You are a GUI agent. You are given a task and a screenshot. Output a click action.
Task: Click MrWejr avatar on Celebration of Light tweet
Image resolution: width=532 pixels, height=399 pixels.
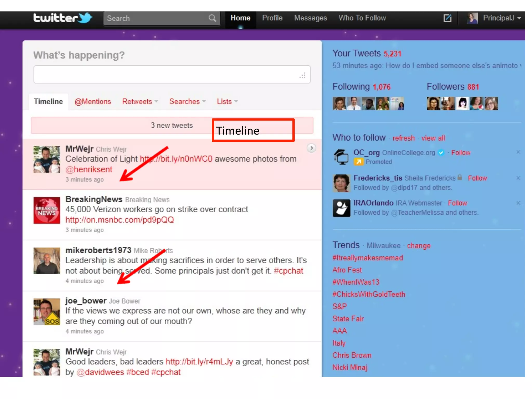pyautogui.click(x=47, y=159)
